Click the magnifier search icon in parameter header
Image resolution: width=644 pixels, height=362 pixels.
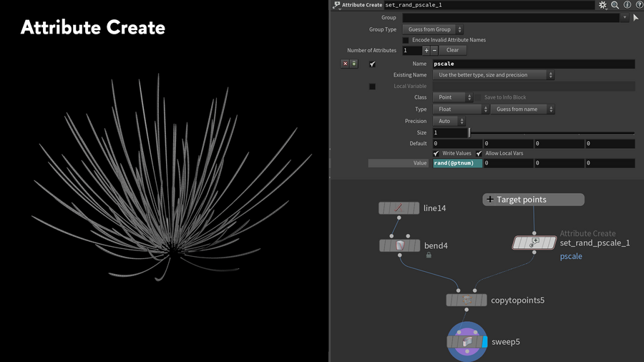click(615, 5)
